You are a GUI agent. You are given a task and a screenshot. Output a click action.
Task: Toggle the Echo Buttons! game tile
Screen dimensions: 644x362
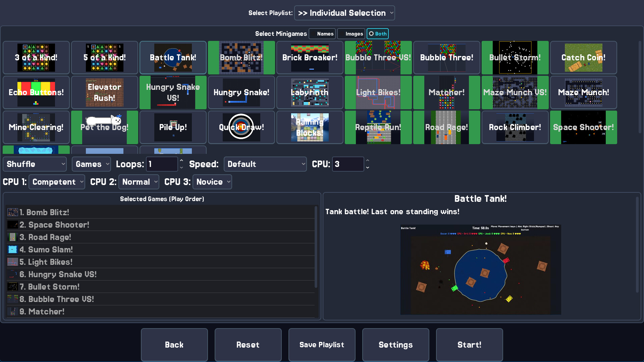(x=36, y=92)
